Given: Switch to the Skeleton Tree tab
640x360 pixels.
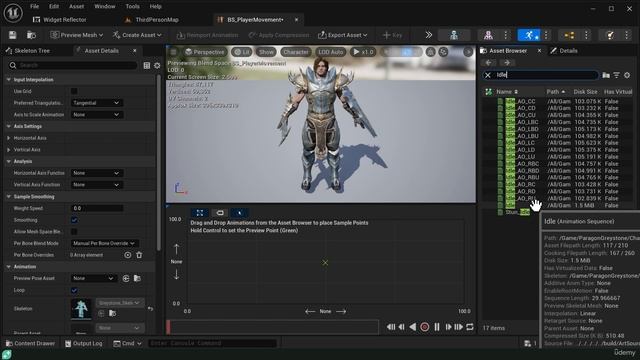Looking at the screenshot, I should pos(28,51).
